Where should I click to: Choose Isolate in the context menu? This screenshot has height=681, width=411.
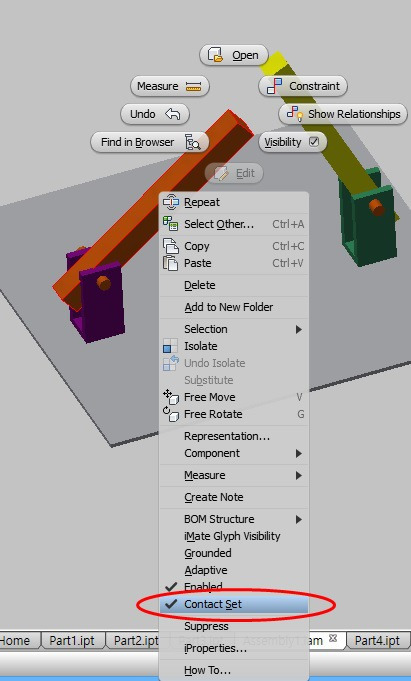(x=234, y=346)
